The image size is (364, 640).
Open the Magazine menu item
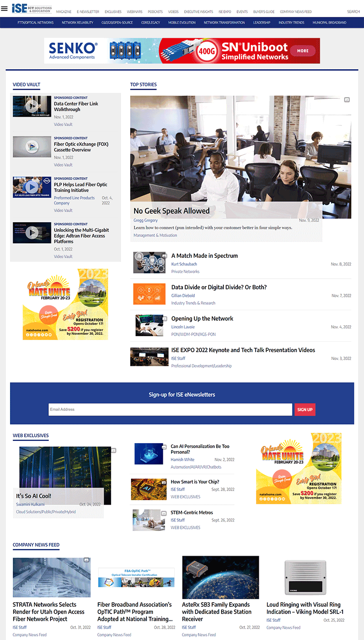coord(64,11)
